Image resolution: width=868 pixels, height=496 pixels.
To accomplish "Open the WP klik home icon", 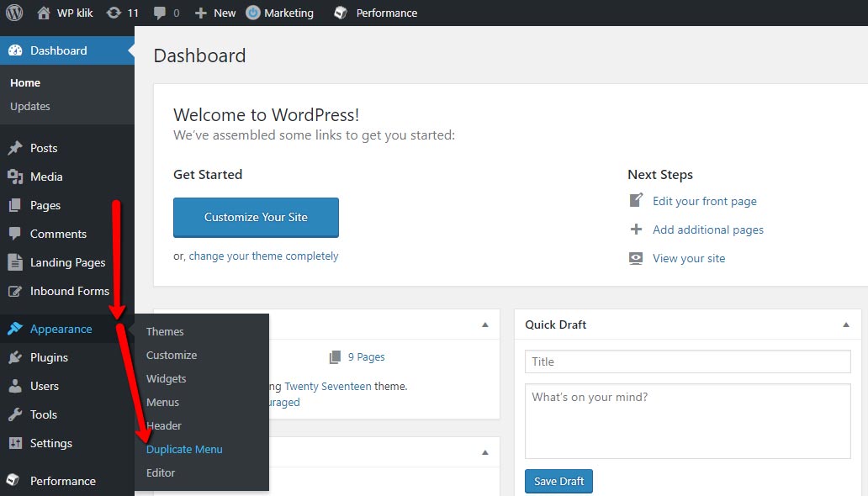I will tap(44, 13).
